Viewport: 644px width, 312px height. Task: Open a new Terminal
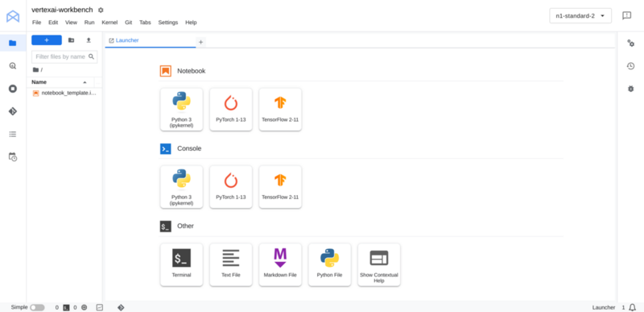point(182,264)
